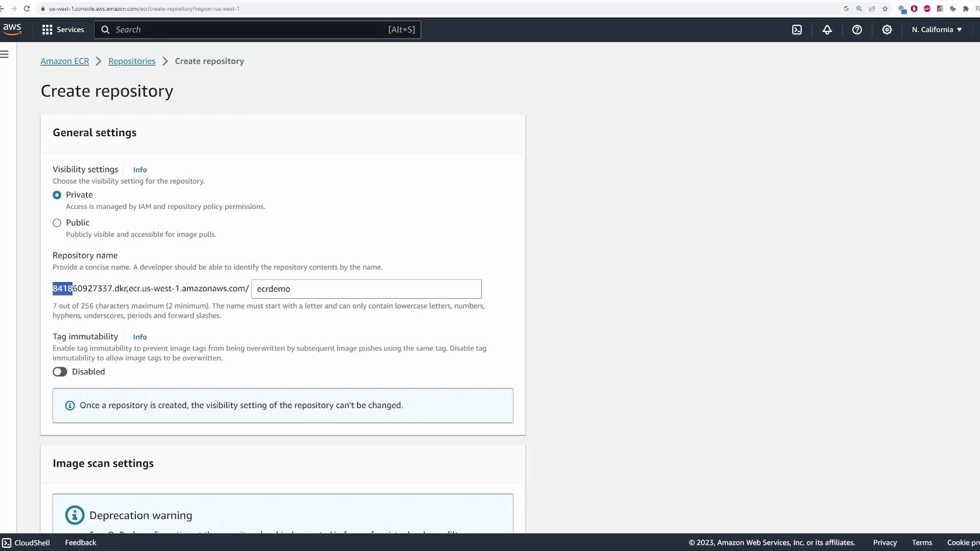
Task: Click the repository name input field
Action: (366, 289)
